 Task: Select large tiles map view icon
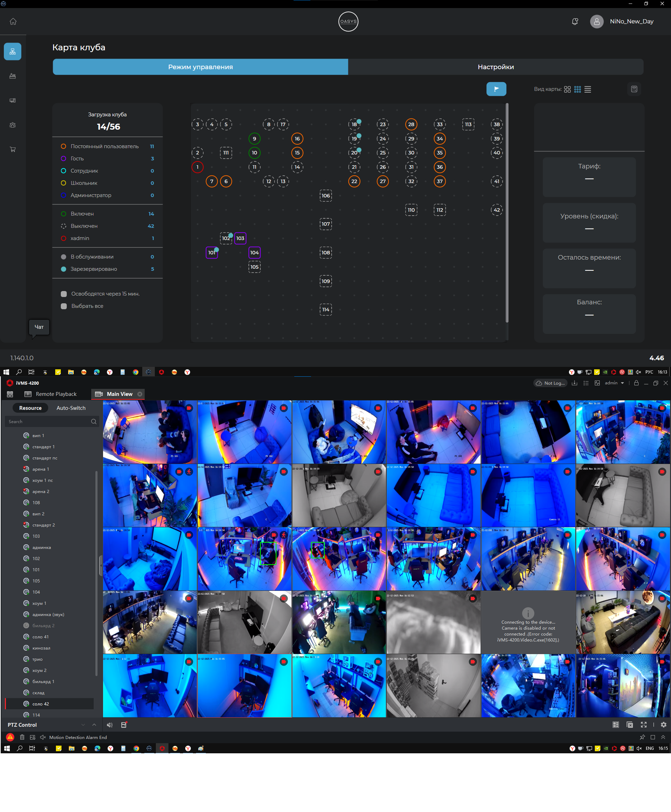(x=567, y=89)
